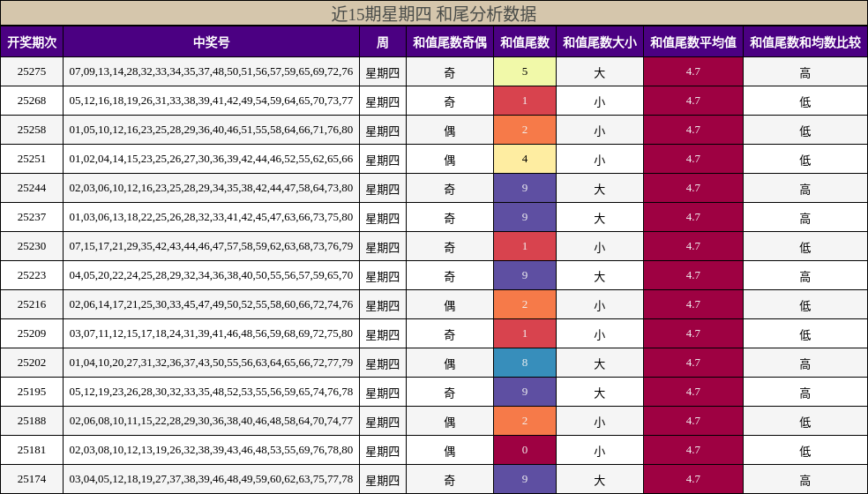
Task: Click the 4.7 average cell in row 25195
Action: click(692, 392)
